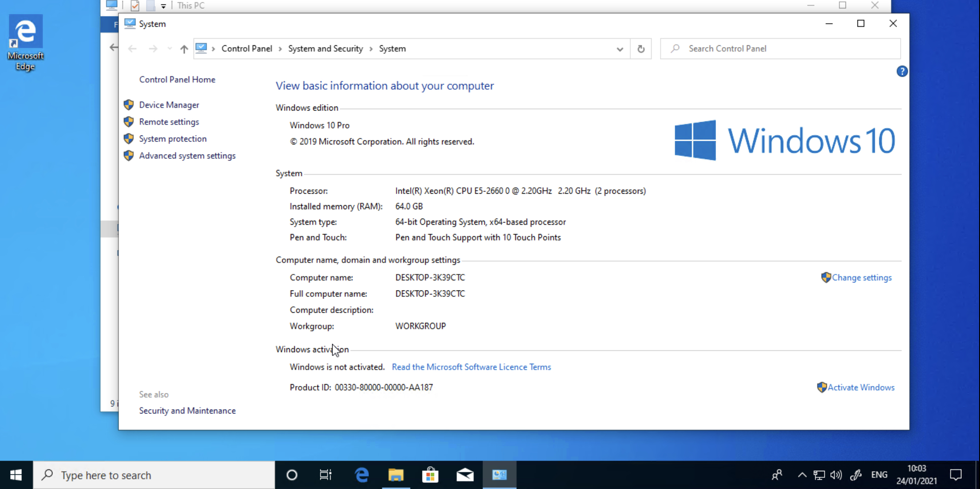The image size is (980, 489).
Task: Select Control Panel breadcrumb item
Action: pyautogui.click(x=246, y=49)
